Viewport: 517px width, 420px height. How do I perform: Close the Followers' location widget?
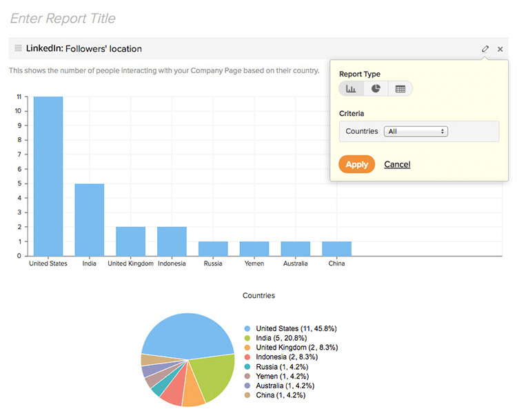pos(500,49)
